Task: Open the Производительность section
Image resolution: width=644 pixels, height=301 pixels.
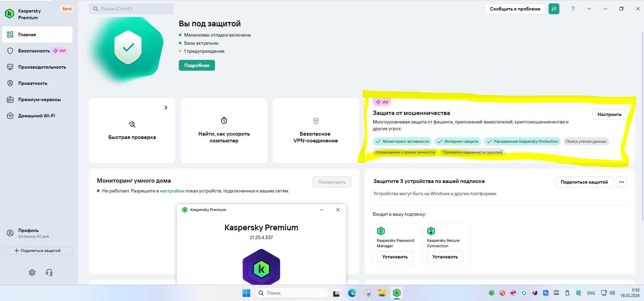Action: pyautogui.click(x=37, y=67)
